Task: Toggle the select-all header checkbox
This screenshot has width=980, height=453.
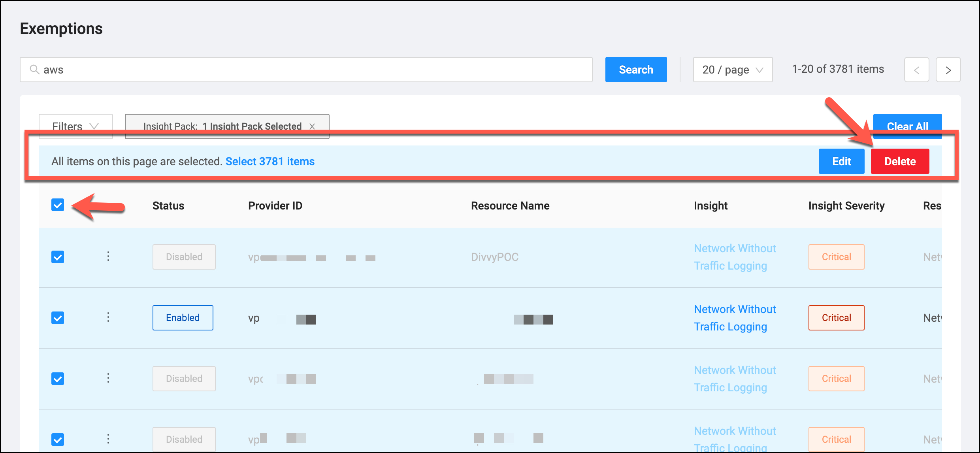Action: 58,205
